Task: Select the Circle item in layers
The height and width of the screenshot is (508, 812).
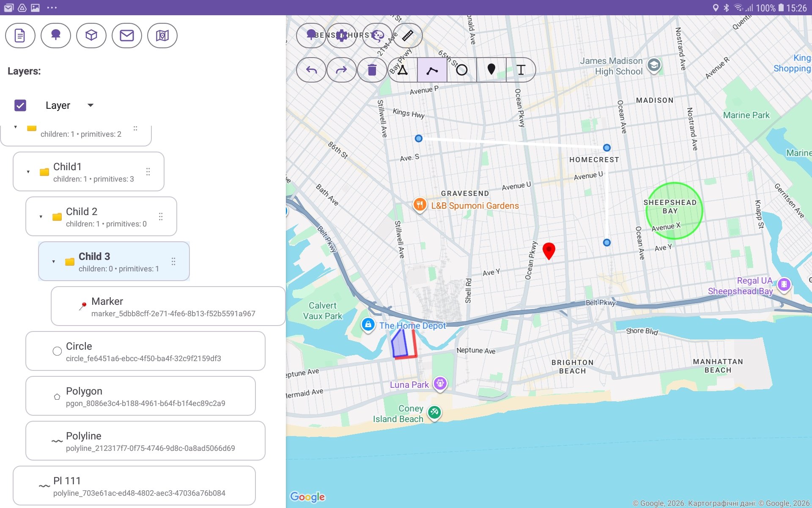Action: coord(145,351)
